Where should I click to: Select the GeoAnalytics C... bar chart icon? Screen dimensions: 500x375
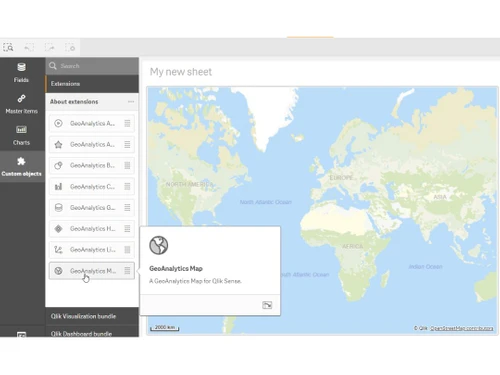[58, 187]
